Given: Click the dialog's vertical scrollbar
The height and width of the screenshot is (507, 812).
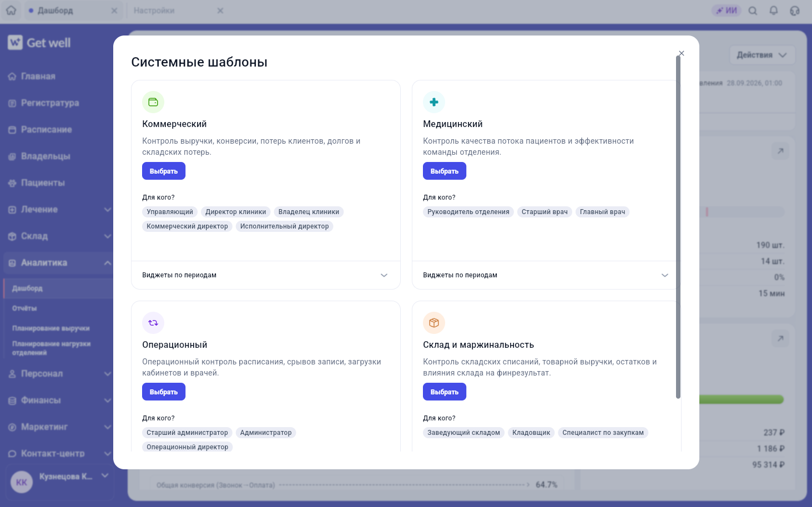Looking at the screenshot, I should click(678, 227).
